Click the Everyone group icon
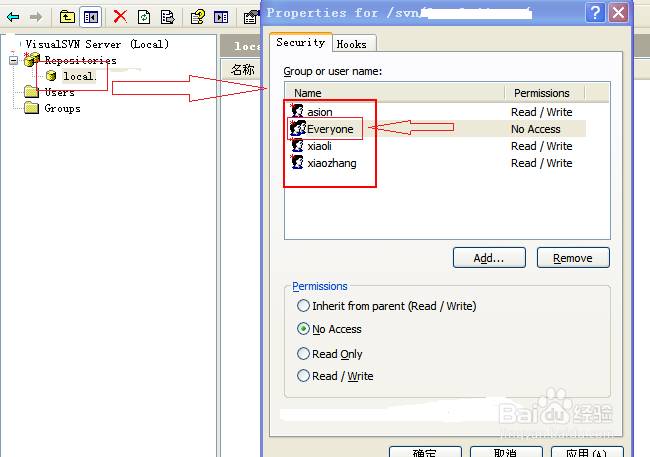 coord(298,128)
